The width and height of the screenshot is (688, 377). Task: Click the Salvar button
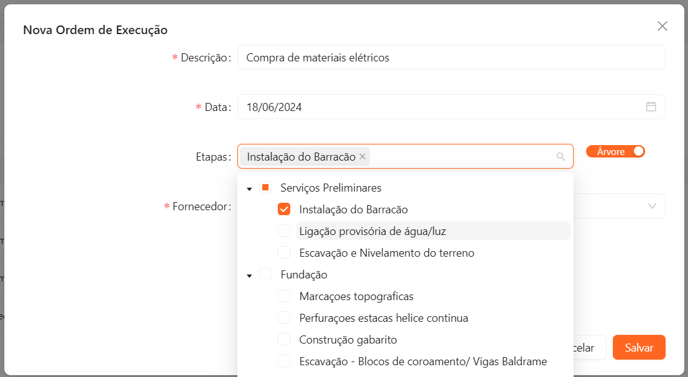tap(639, 348)
